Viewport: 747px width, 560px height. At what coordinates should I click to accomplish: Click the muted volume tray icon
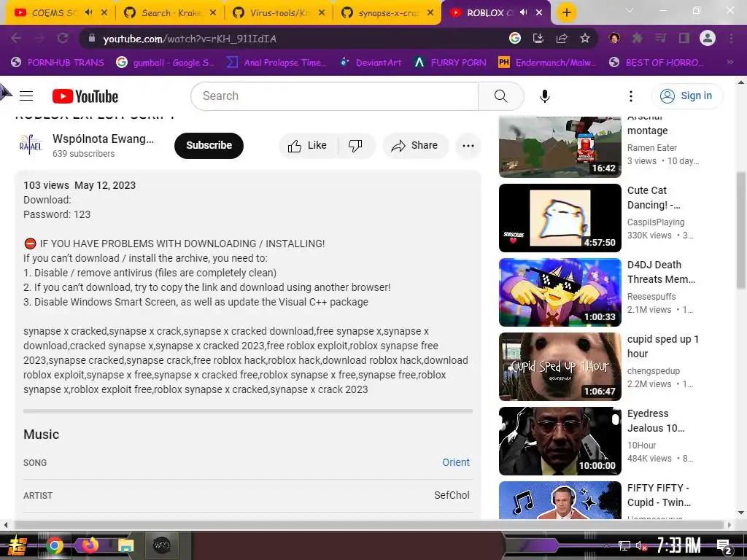point(641,546)
